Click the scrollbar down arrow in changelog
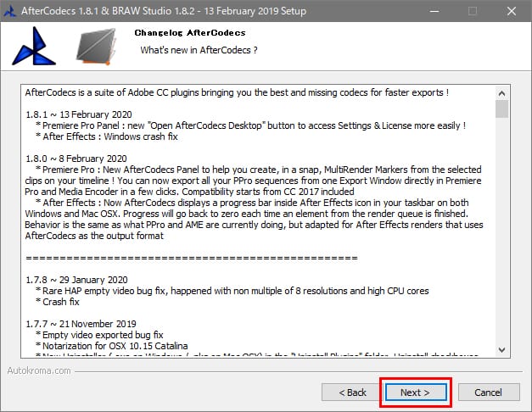Image resolution: width=532 pixels, height=412 pixels. pyautogui.click(x=501, y=349)
